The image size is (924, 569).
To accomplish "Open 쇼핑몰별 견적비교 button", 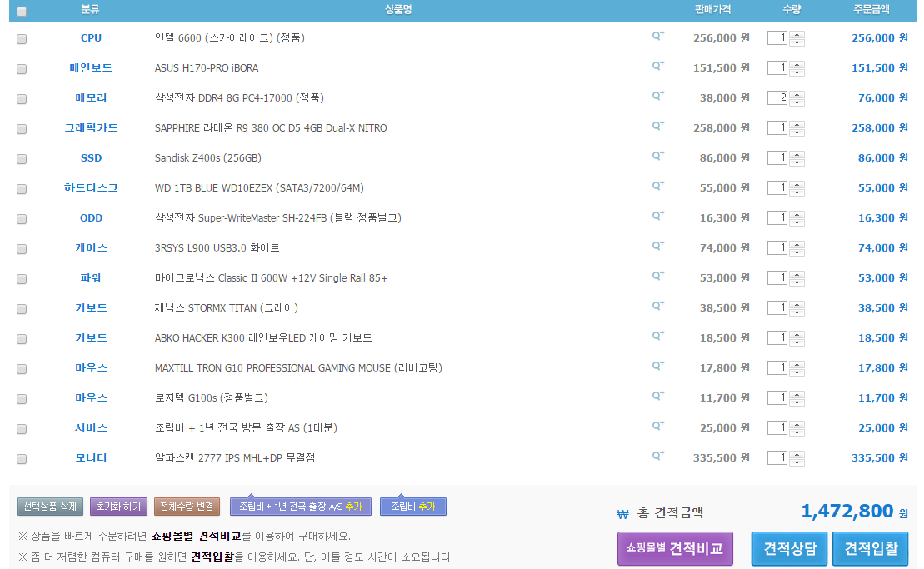I will (x=675, y=548).
